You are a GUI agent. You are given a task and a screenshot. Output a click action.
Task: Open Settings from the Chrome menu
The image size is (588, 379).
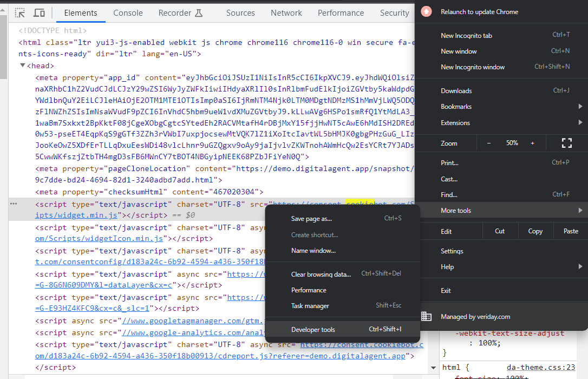point(501,251)
